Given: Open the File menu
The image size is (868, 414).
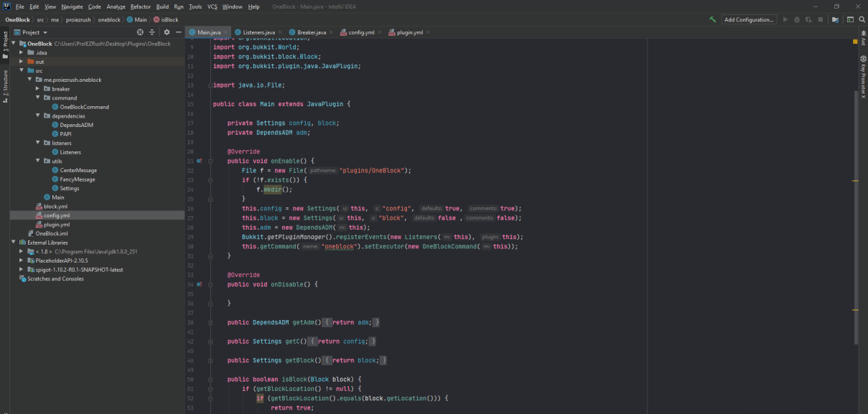Looking at the screenshot, I should click(20, 6).
